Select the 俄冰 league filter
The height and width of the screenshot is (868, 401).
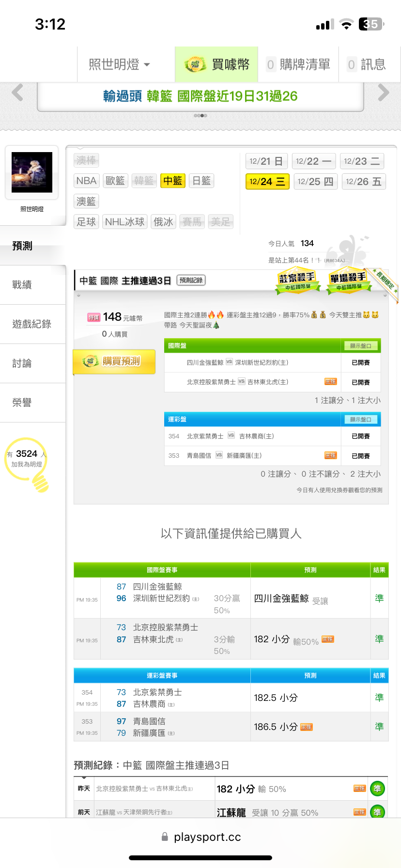click(x=163, y=222)
